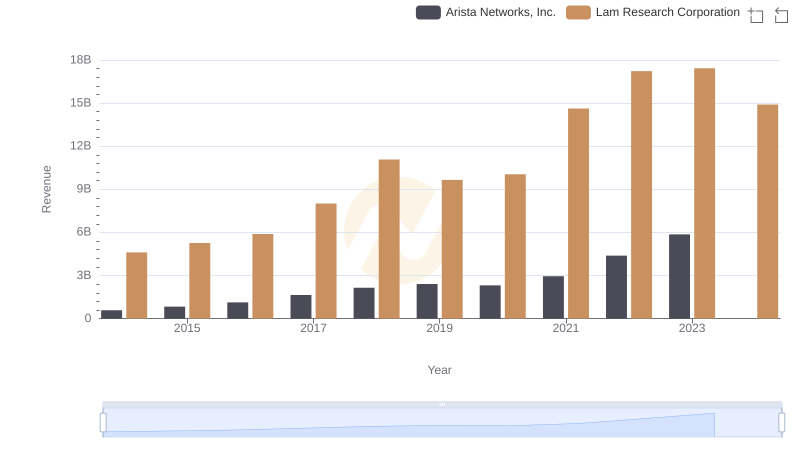Click the 3B y-axis label
The height and width of the screenshot is (461, 800).
[x=84, y=275]
